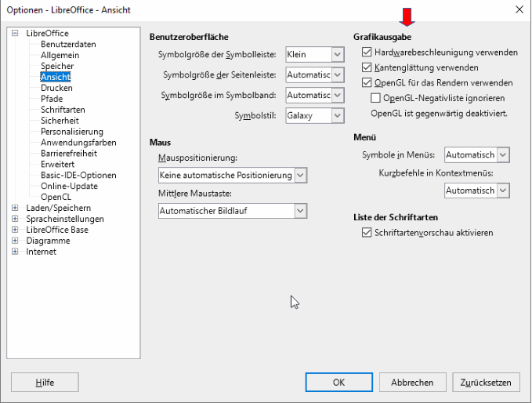Disable Kantenglättung verwenden checkbox
The image size is (532, 403).
tap(367, 67)
